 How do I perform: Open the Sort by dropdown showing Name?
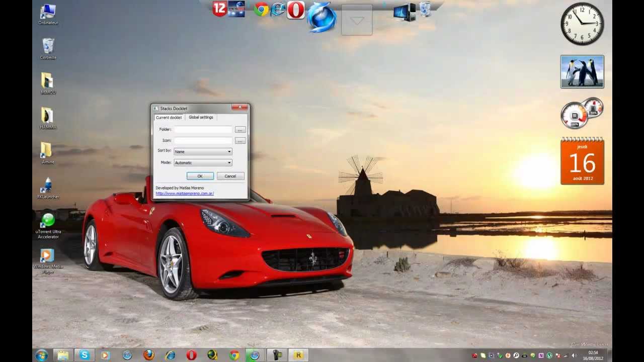(x=203, y=151)
